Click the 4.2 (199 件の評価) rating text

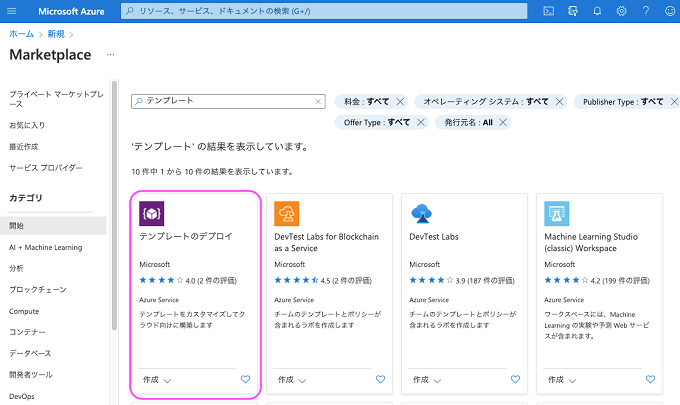click(620, 281)
